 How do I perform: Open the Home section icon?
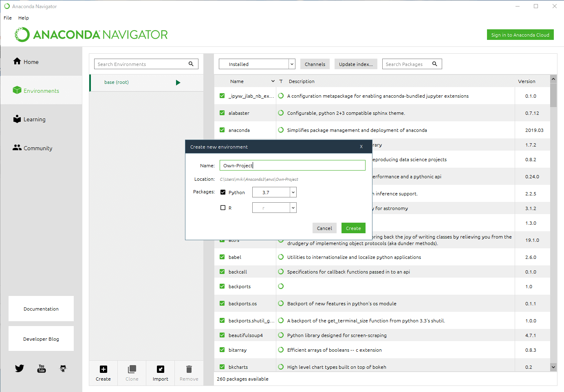coord(17,61)
